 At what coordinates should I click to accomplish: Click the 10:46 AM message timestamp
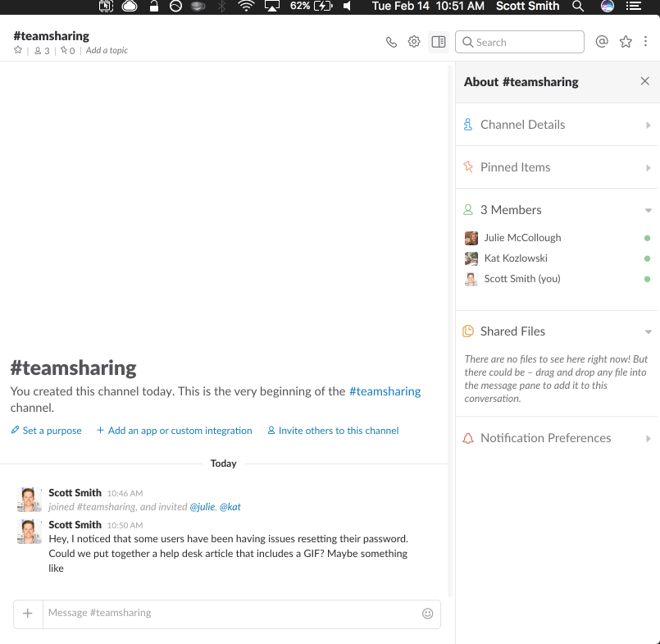tap(125, 493)
